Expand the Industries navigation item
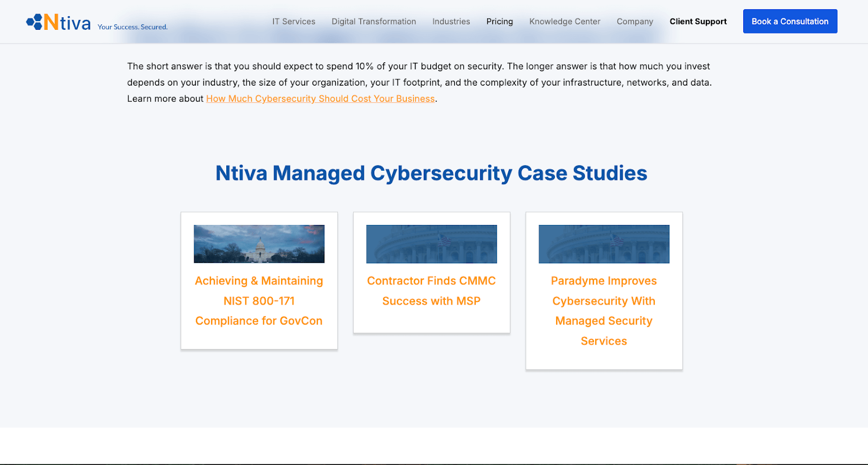The height and width of the screenshot is (465, 868). coord(451,22)
